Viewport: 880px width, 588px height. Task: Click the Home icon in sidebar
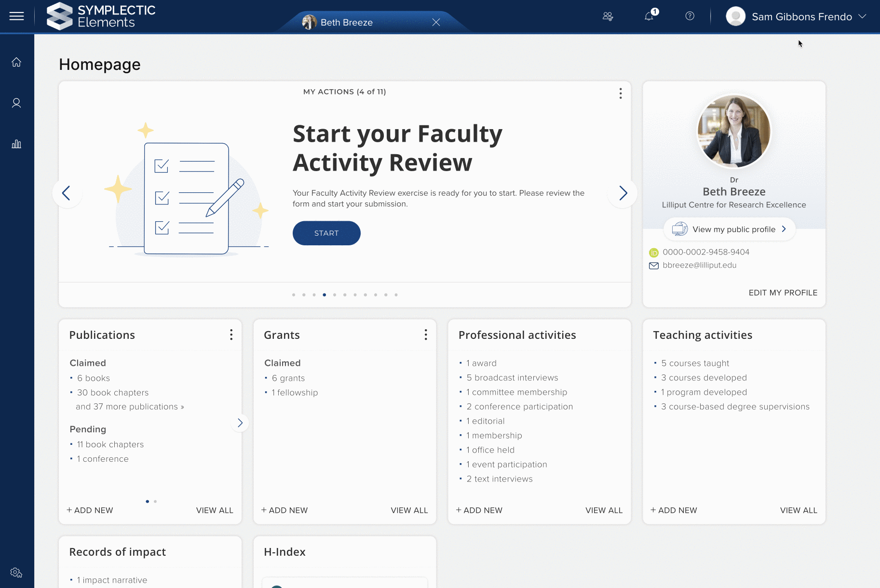pyautogui.click(x=16, y=62)
